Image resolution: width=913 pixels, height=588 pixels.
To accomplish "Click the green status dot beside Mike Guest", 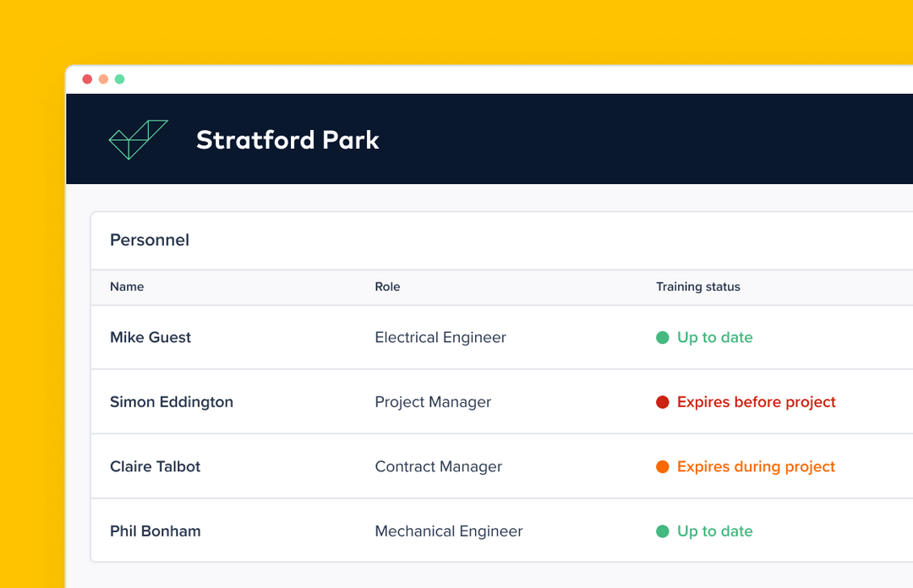I will [662, 337].
